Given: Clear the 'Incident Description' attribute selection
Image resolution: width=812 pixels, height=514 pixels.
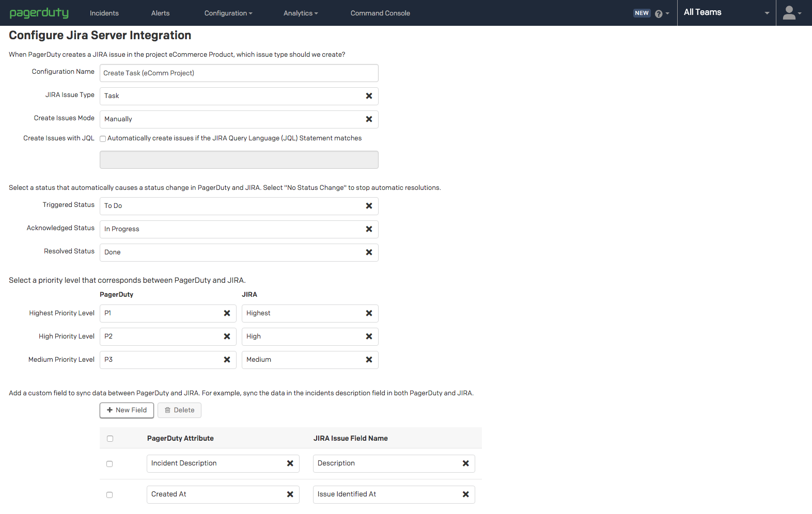Looking at the screenshot, I should click(290, 463).
